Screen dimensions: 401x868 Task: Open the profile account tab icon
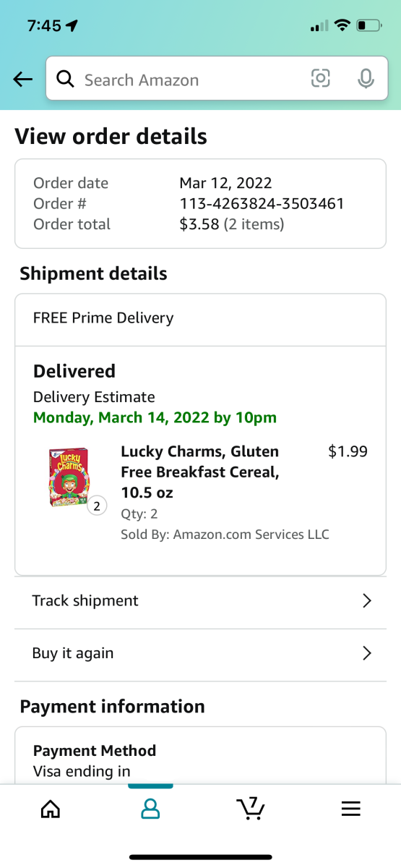(x=150, y=809)
